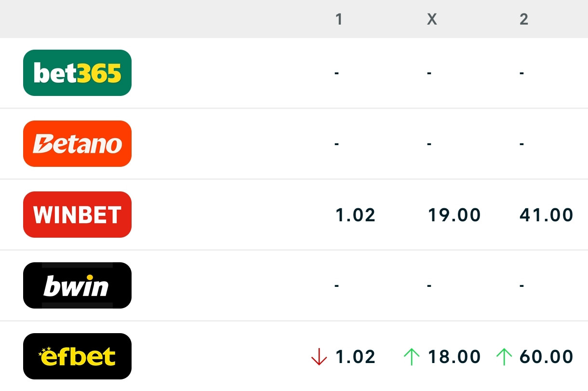Open the bwin bookmaker logo
588x391 pixels.
coord(77,285)
